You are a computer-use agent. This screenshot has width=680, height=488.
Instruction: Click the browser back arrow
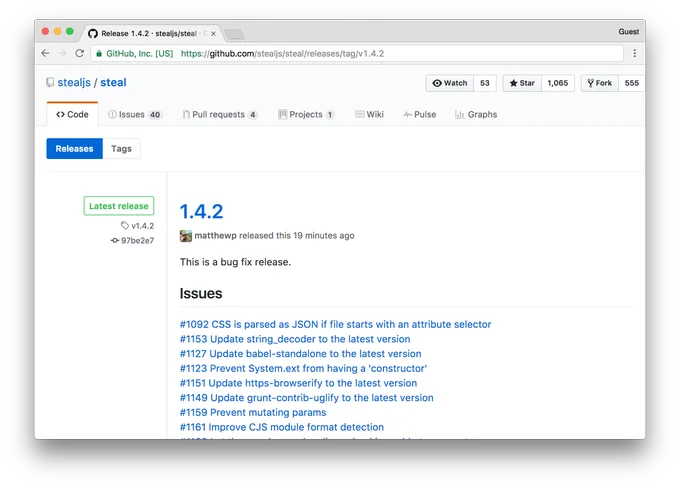point(45,53)
